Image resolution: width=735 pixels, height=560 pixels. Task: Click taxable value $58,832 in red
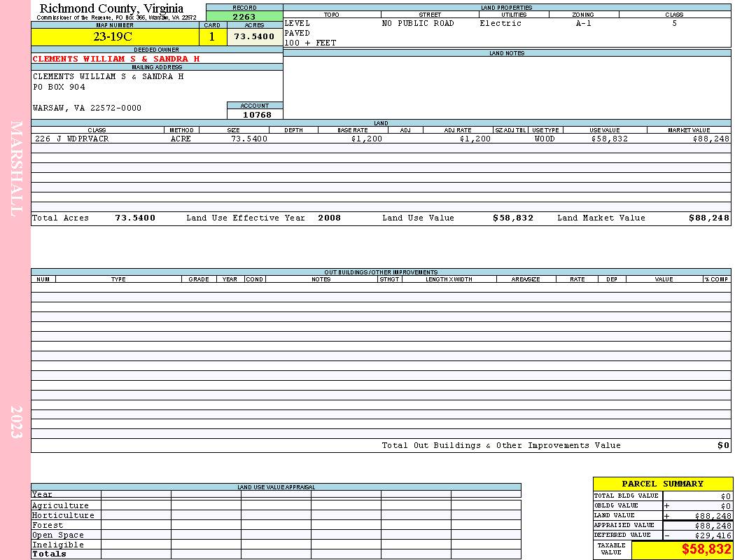pyautogui.click(x=706, y=549)
